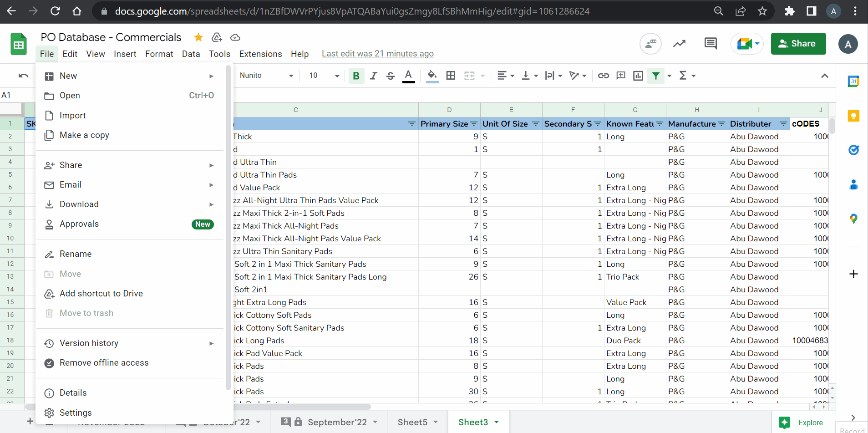The height and width of the screenshot is (433, 868).
Task: Click the red text color swatch
Action: point(408,76)
